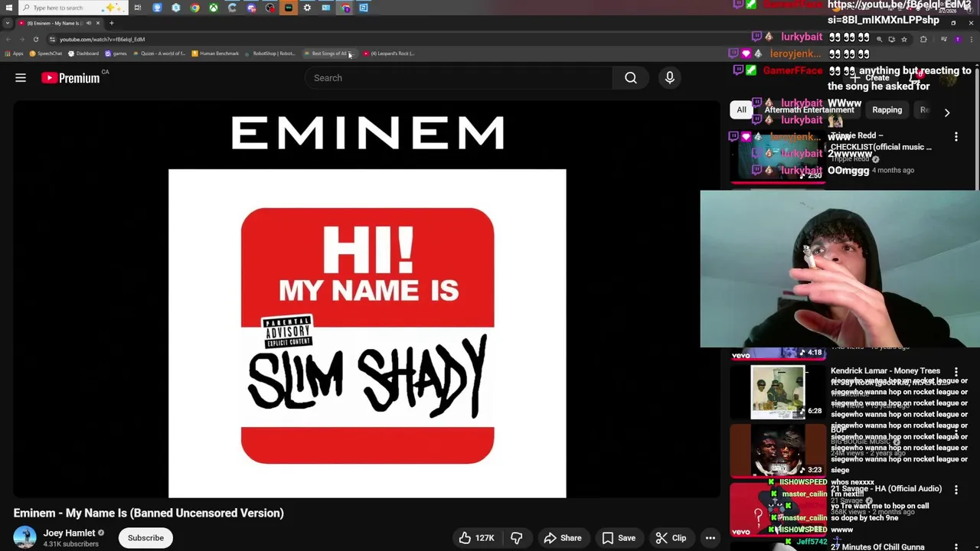
Task: Select the Rapping filter chip
Action: click(x=887, y=110)
